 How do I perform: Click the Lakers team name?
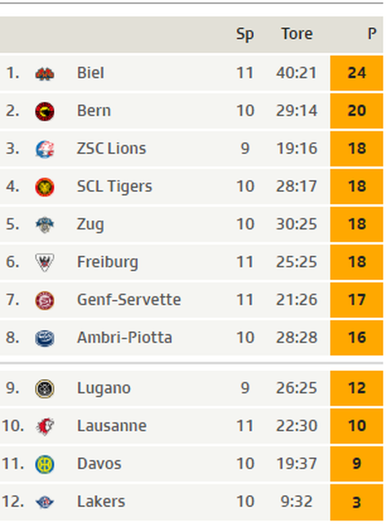[101, 502]
